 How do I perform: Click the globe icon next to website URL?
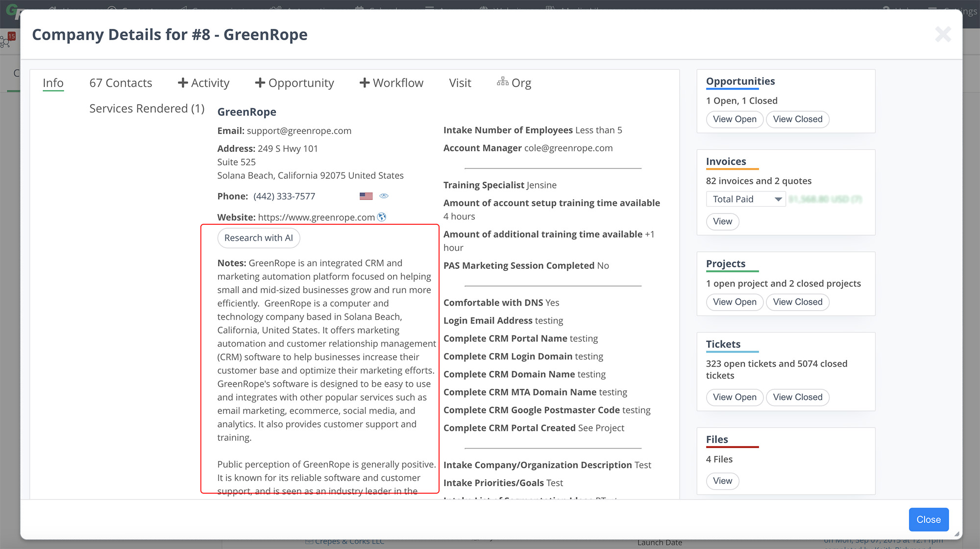(x=382, y=216)
